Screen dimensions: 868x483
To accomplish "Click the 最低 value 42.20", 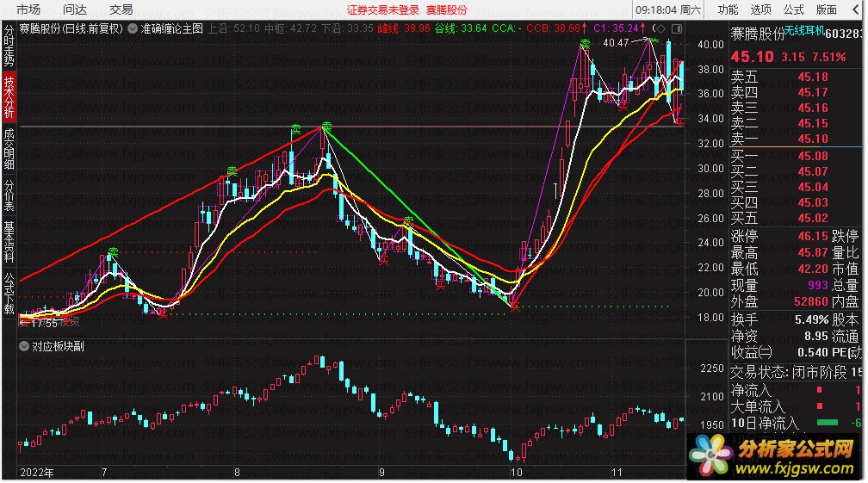I will click(813, 269).
